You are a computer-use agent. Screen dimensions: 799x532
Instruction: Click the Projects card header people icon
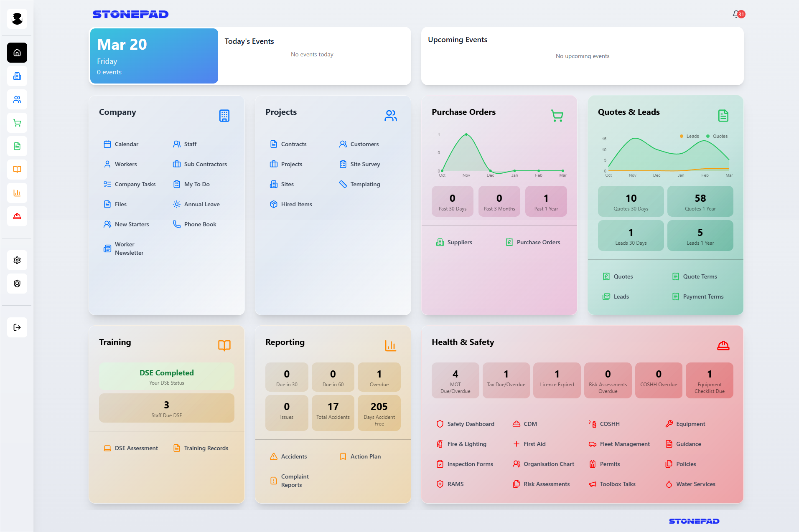390,116
